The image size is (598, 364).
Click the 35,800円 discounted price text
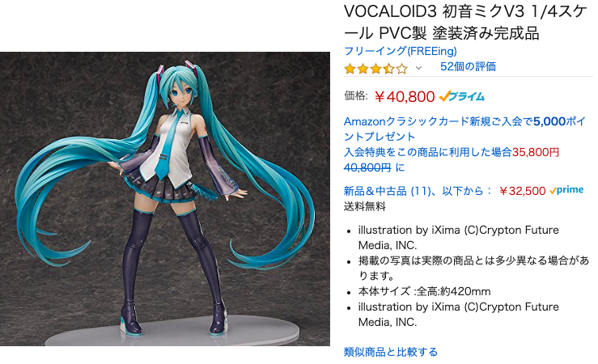pyautogui.click(x=536, y=152)
